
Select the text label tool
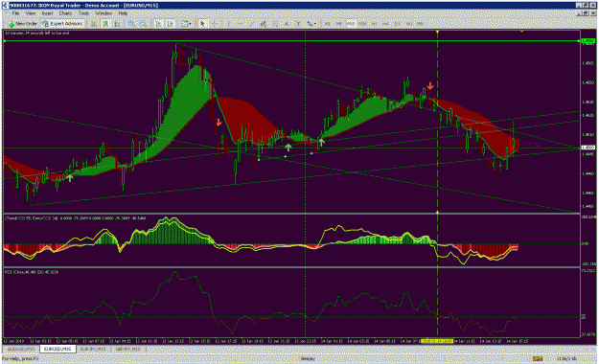coord(298,24)
